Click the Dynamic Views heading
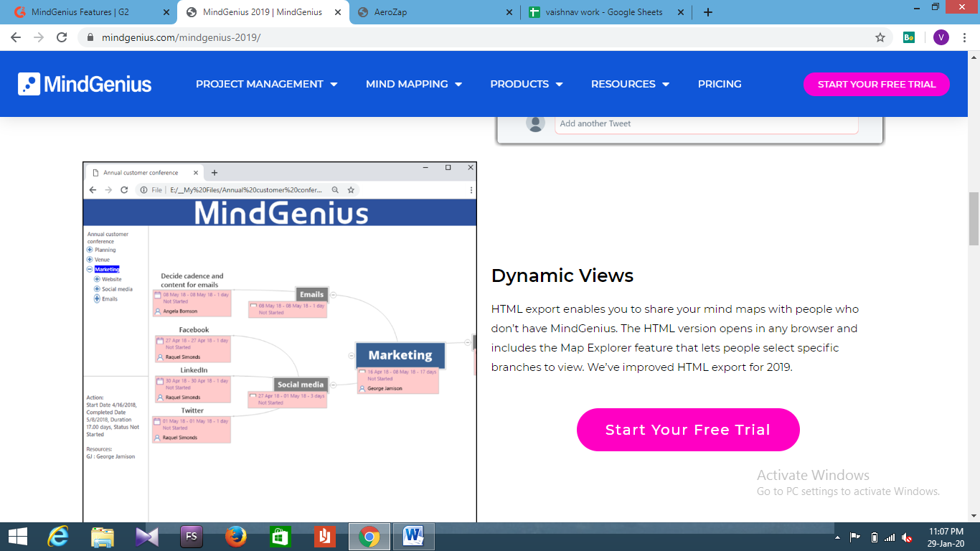The height and width of the screenshot is (551, 980). point(562,275)
